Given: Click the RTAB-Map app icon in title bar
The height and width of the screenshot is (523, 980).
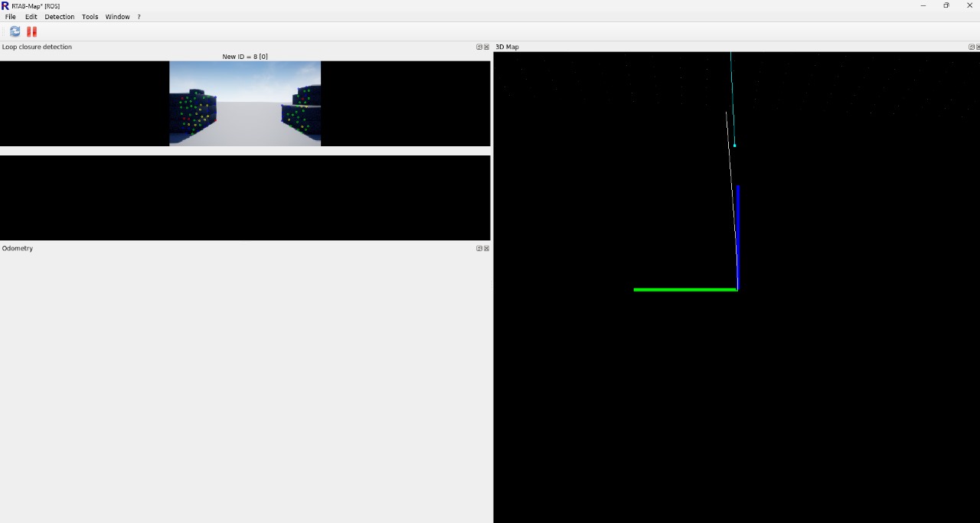Looking at the screenshot, I should pos(5,5).
